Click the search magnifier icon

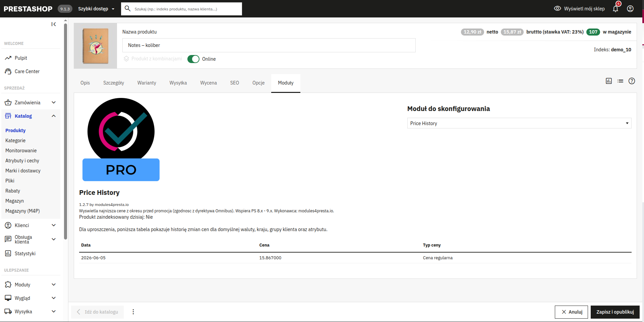(x=127, y=8)
